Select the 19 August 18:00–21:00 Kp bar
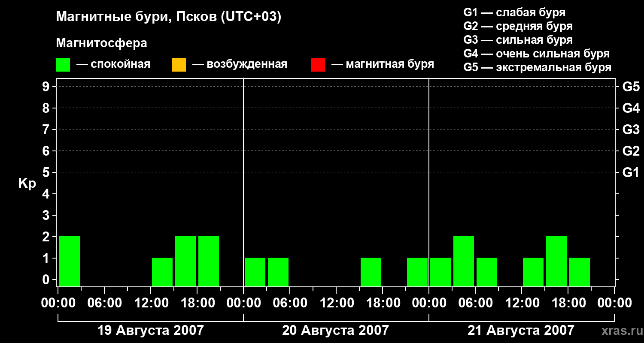This screenshot has width=644, height=343. pos(209,261)
